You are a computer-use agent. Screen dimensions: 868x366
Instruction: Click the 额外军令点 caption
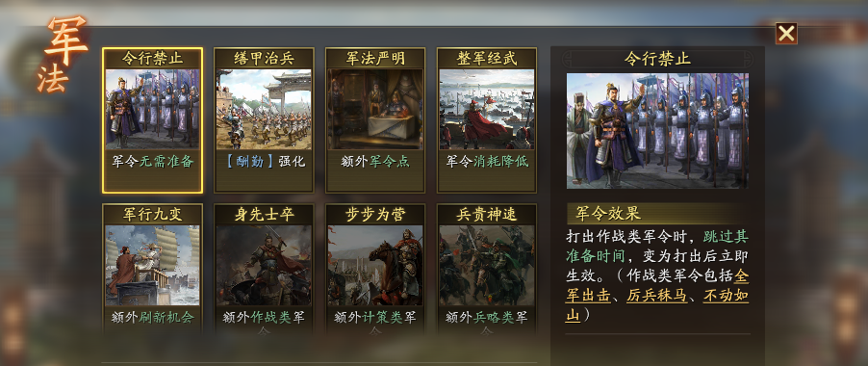pos(375,162)
